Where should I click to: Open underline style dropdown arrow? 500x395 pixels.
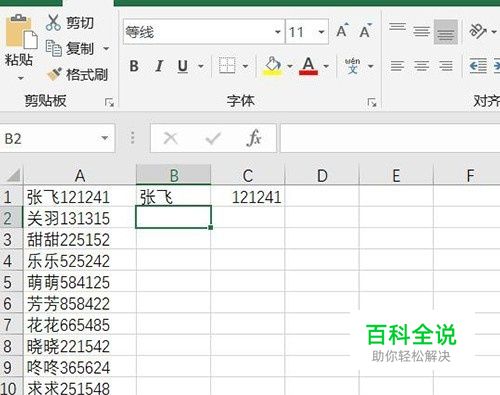tap(201, 66)
